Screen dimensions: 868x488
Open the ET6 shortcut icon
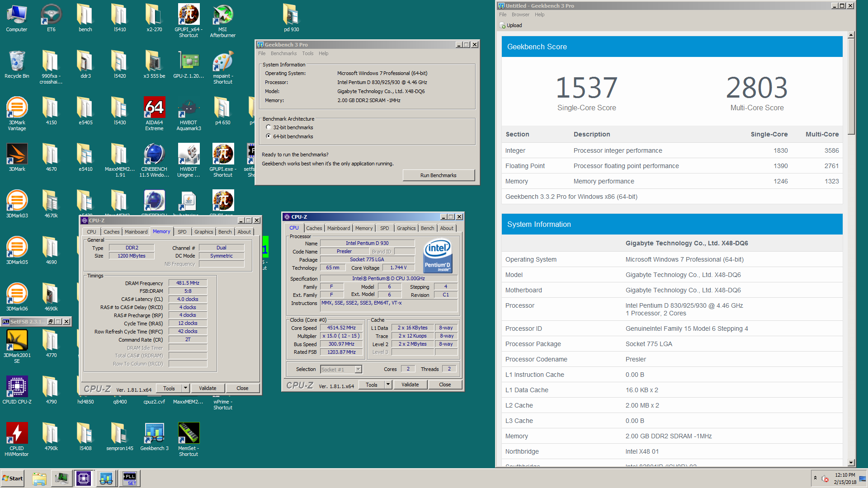pyautogui.click(x=51, y=18)
